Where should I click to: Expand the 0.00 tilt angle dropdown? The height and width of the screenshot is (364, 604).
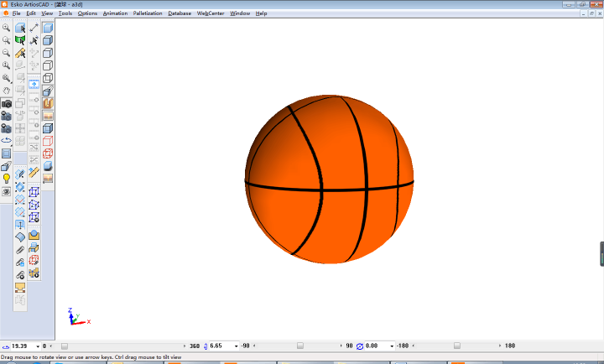391,346
